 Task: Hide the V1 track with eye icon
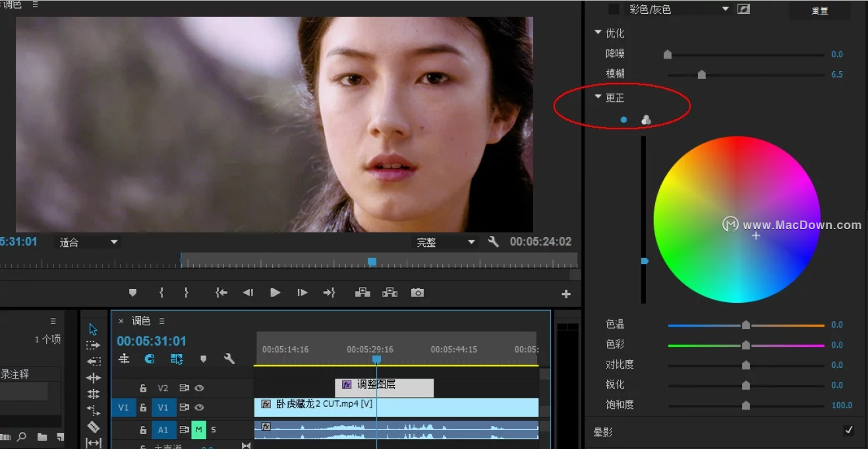point(199,408)
